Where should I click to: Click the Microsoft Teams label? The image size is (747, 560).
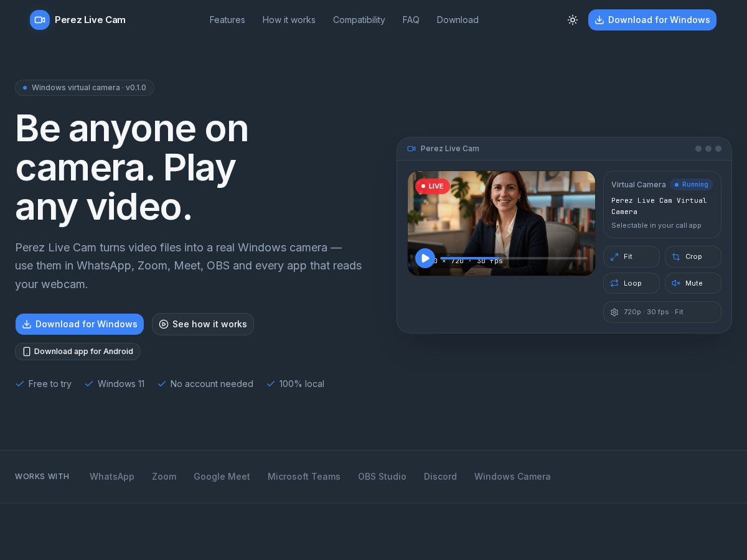pyautogui.click(x=304, y=477)
